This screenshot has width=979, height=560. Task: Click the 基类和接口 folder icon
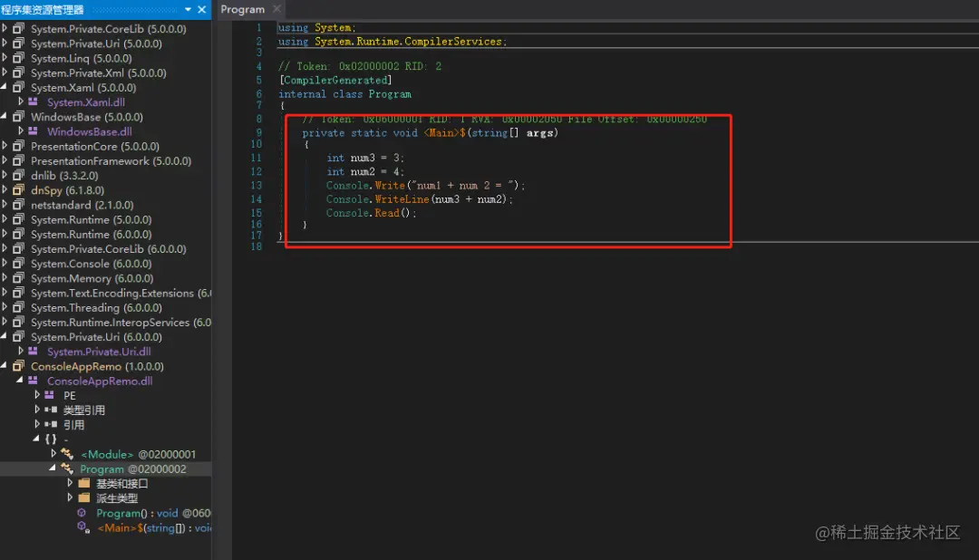[84, 483]
